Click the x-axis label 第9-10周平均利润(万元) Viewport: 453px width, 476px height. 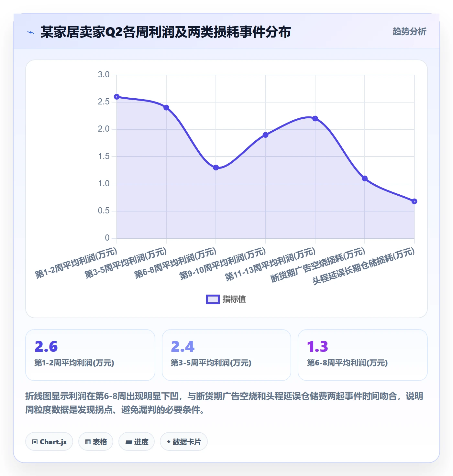pos(223,264)
